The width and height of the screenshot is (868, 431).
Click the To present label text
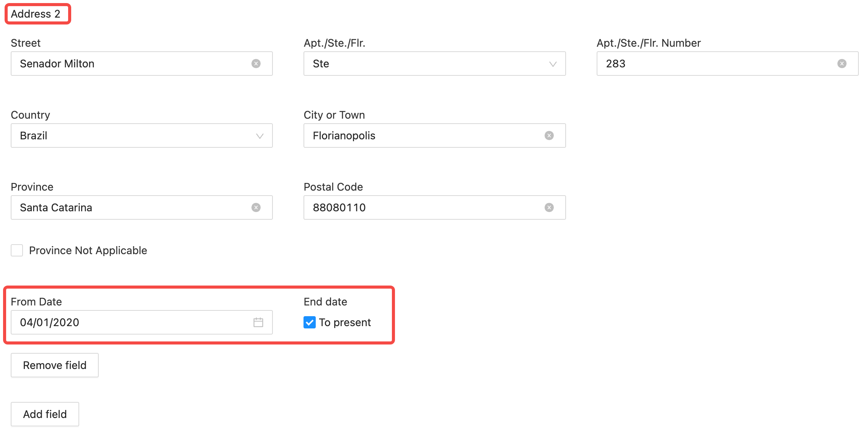click(x=345, y=322)
